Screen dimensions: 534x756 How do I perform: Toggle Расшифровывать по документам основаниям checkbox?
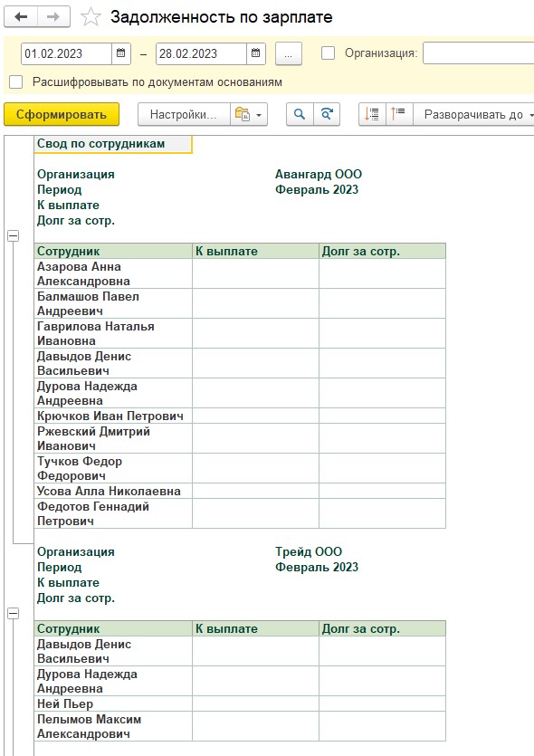click(16, 82)
